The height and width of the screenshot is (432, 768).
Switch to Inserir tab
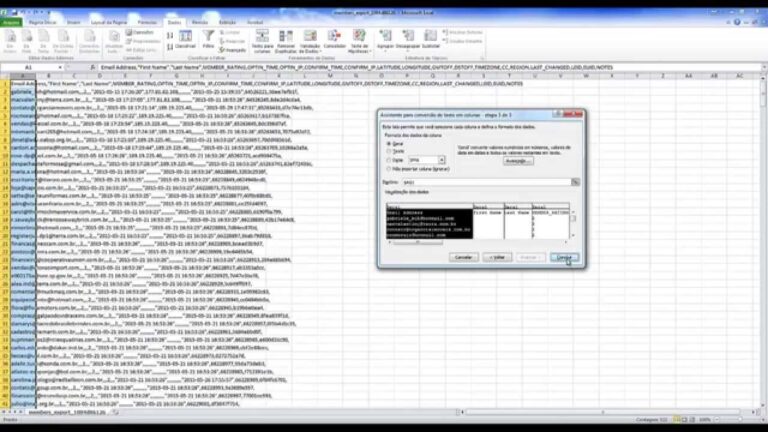(73, 22)
